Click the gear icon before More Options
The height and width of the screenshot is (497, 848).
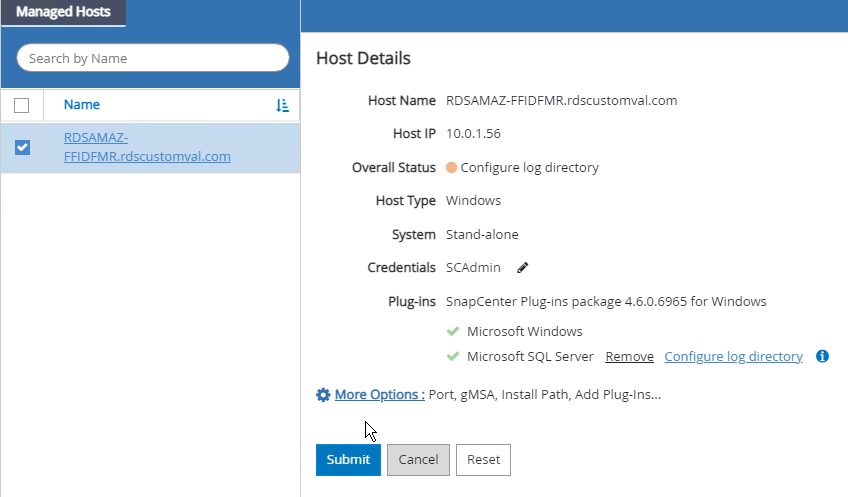pyautogui.click(x=323, y=395)
